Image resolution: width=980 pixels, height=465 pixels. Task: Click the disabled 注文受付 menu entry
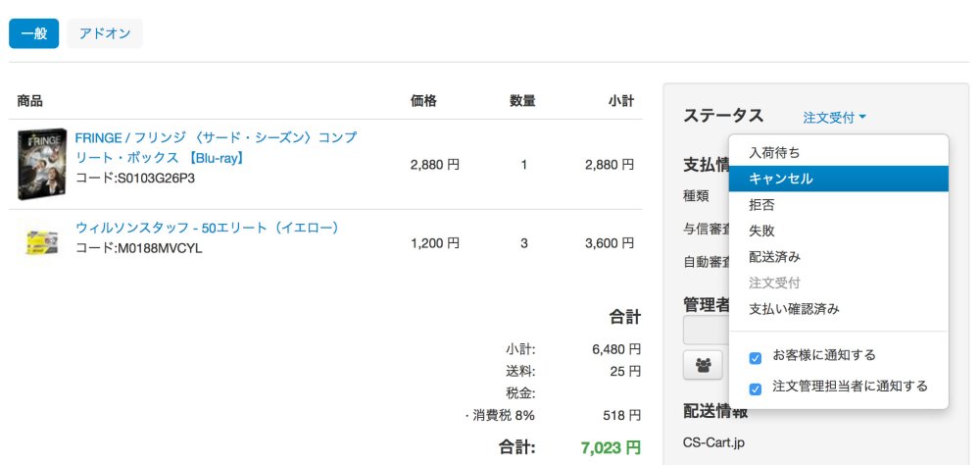coord(774,283)
